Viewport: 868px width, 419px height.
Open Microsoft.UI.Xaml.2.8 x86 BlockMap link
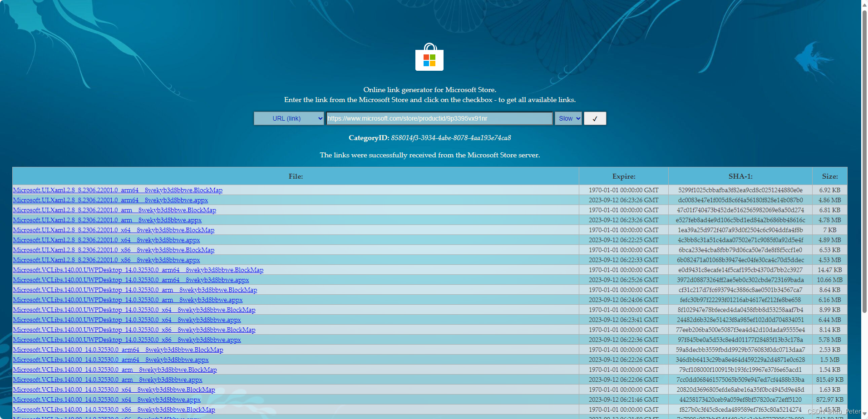point(113,250)
